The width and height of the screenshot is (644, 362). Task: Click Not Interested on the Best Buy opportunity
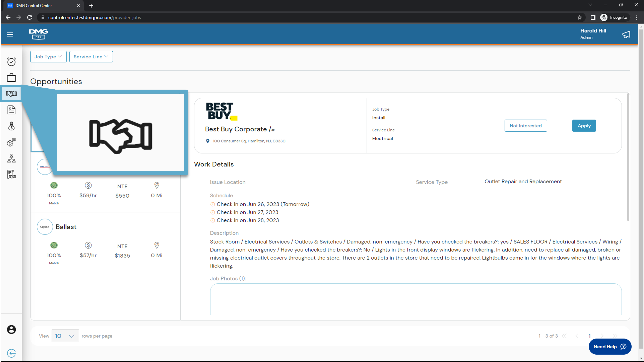point(526,126)
